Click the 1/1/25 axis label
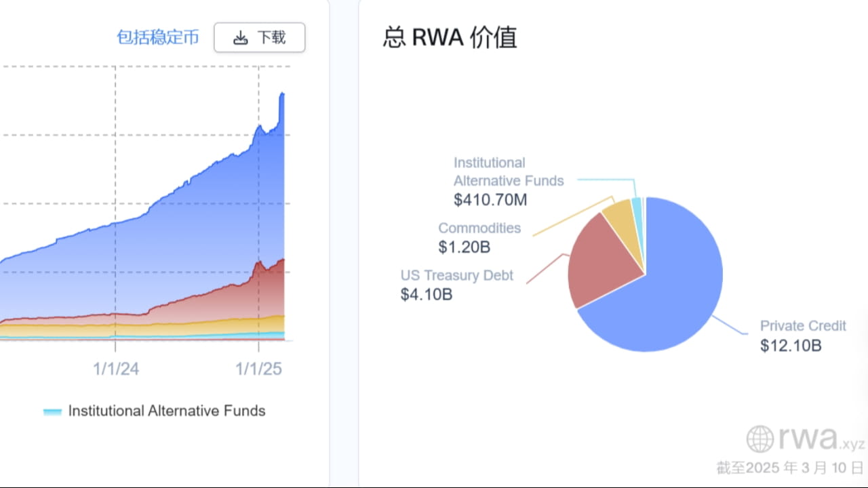868x488 pixels. 259,369
